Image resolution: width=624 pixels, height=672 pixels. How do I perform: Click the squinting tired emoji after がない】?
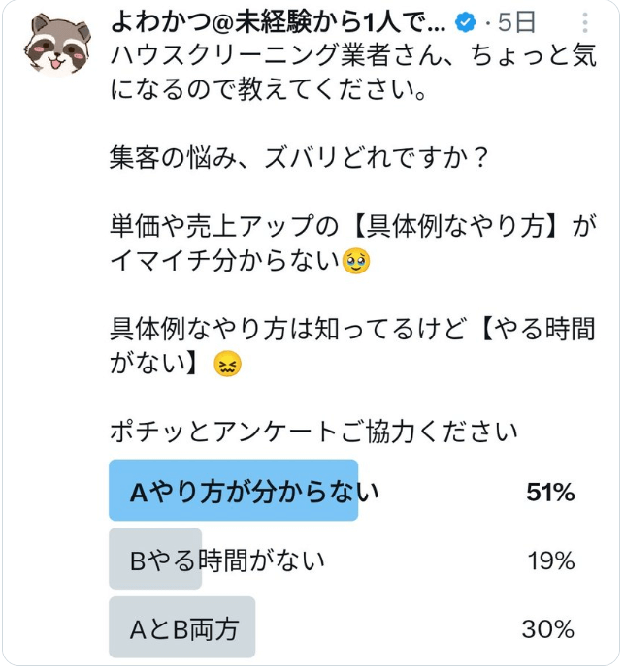[x=227, y=365]
